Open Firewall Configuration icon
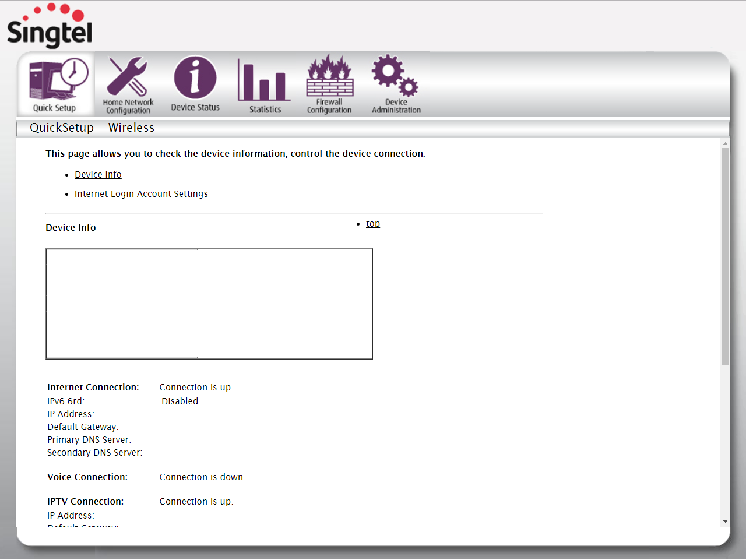746x560 pixels. pyautogui.click(x=329, y=84)
